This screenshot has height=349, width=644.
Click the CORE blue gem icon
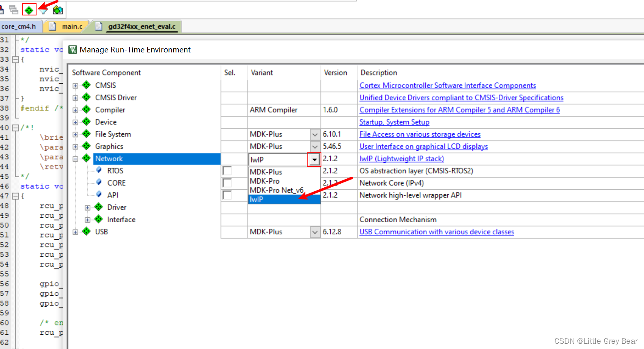[x=99, y=182]
